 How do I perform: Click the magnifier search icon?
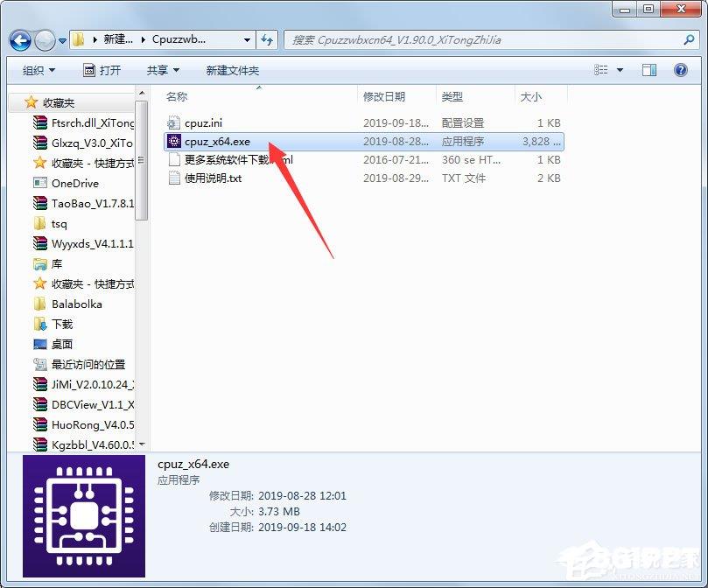pyautogui.click(x=689, y=39)
